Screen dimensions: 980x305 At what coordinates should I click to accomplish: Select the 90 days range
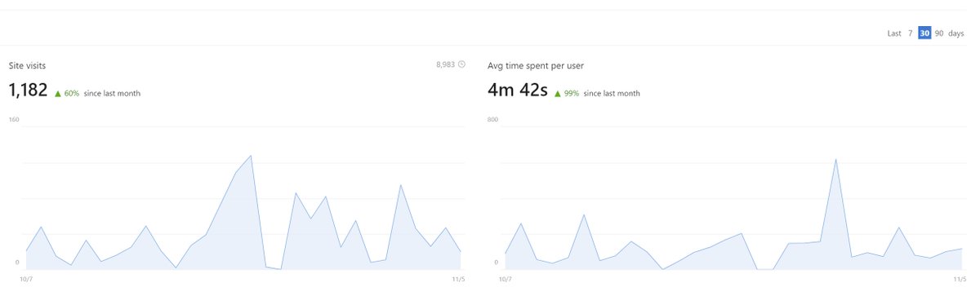(x=939, y=33)
